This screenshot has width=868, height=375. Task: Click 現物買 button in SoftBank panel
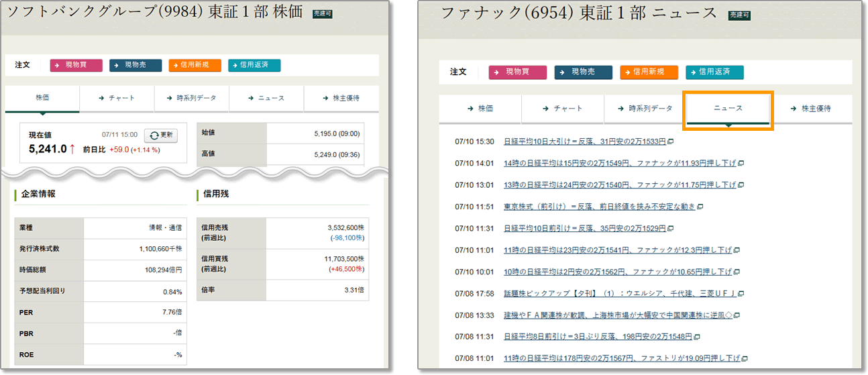(x=76, y=65)
